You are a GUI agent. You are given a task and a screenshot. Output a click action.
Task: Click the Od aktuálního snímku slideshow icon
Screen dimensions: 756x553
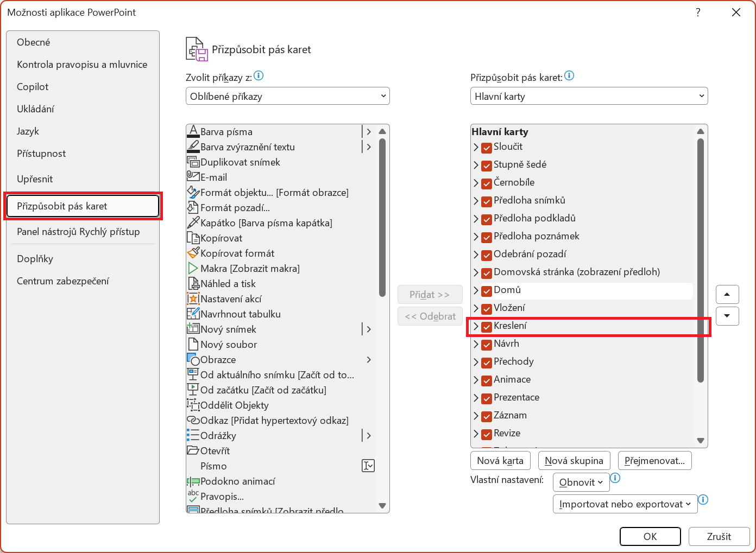tap(193, 374)
